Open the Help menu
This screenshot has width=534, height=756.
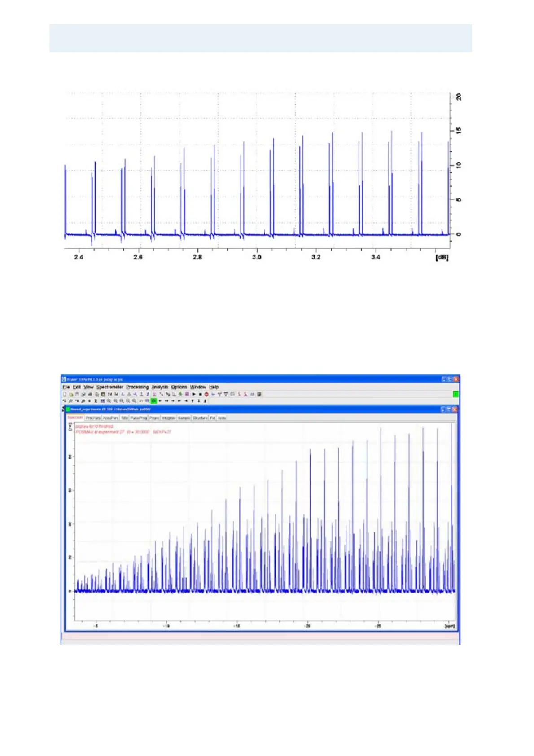click(x=214, y=387)
